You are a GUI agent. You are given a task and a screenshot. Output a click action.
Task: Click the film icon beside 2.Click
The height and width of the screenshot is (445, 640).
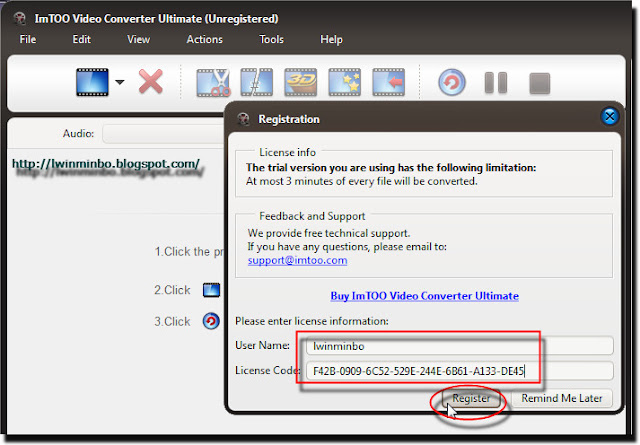[x=211, y=290]
